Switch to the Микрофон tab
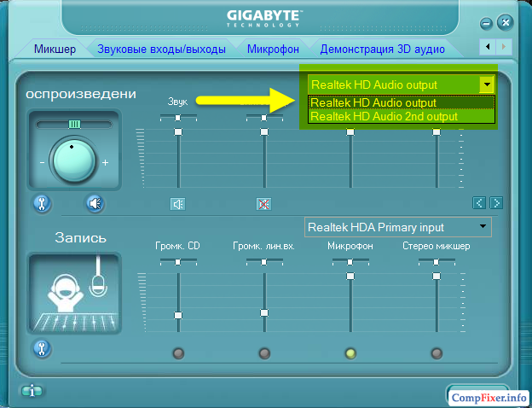The image size is (532, 408). [x=273, y=49]
